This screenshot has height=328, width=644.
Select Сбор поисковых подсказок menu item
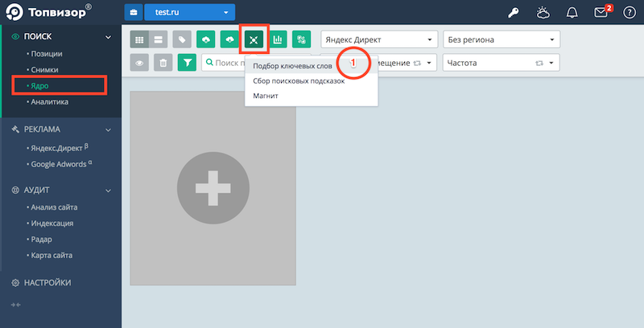click(x=299, y=81)
